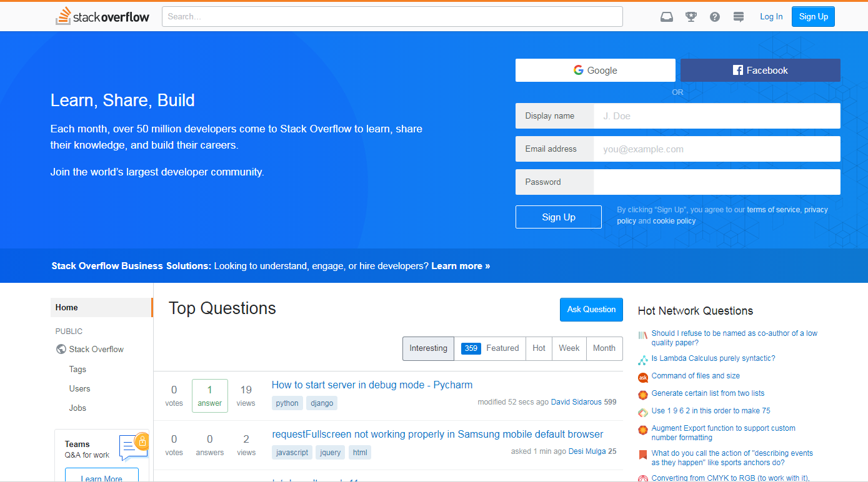Click the site icon beside Lambda Calculus question

click(642, 360)
